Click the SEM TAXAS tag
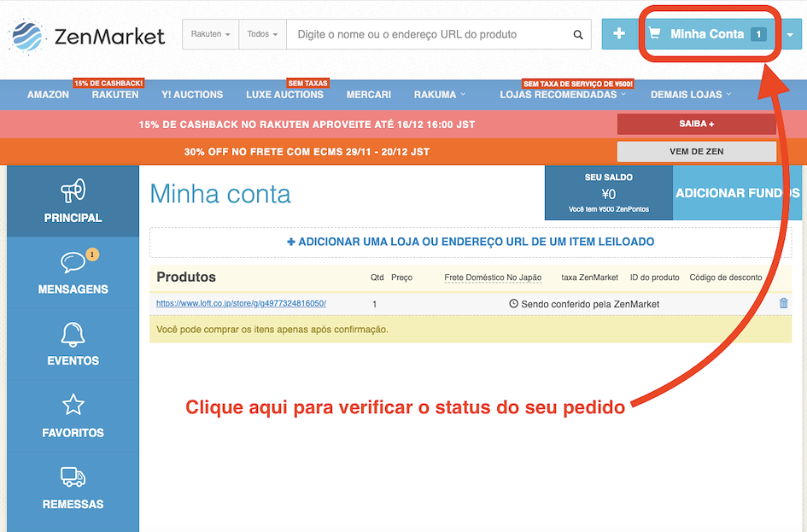This screenshot has height=532, width=807. click(307, 83)
